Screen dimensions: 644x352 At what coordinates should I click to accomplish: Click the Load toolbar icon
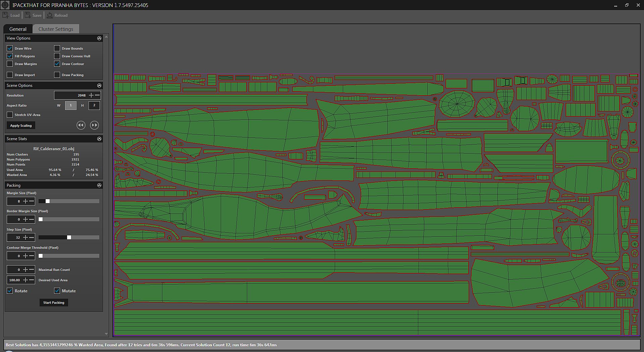pyautogui.click(x=6, y=15)
